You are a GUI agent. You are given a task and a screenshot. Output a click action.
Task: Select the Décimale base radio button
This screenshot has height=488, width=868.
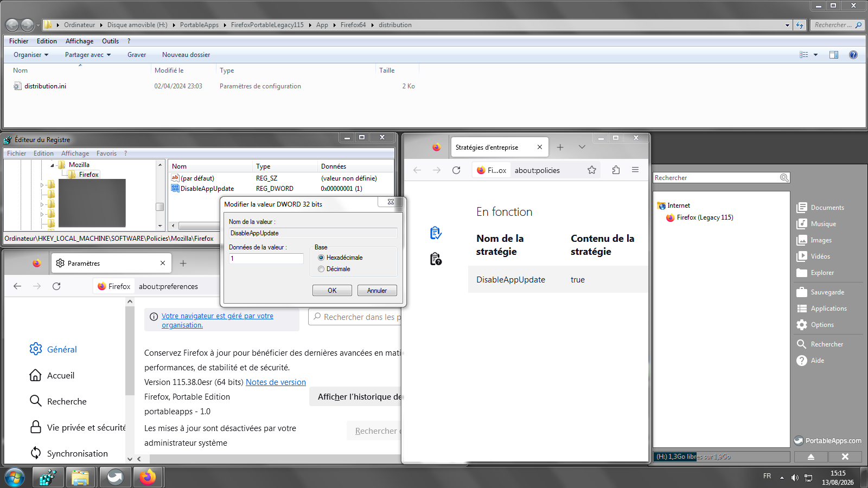point(321,269)
